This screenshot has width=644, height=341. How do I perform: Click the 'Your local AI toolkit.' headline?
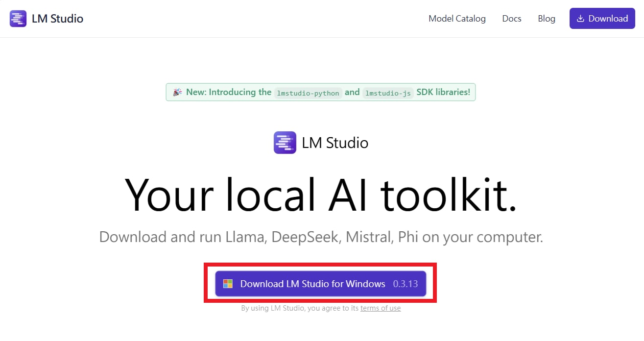click(321, 194)
